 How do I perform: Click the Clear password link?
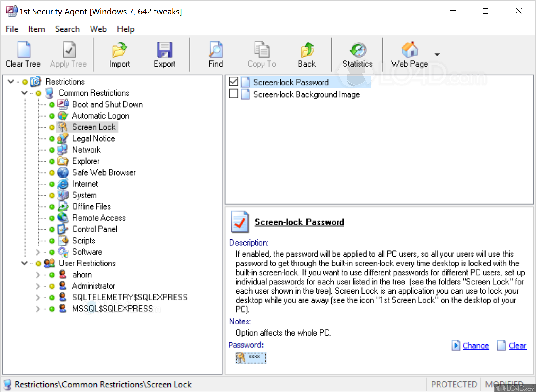518,346
